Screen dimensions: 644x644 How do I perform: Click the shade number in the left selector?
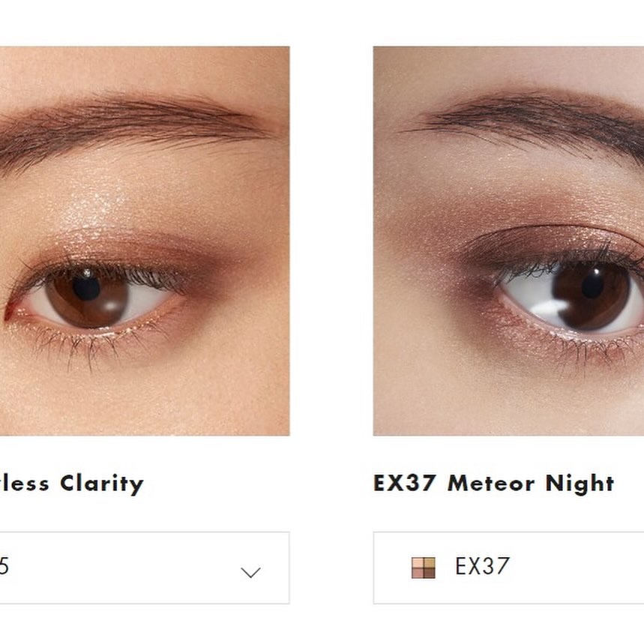(4, 568)
